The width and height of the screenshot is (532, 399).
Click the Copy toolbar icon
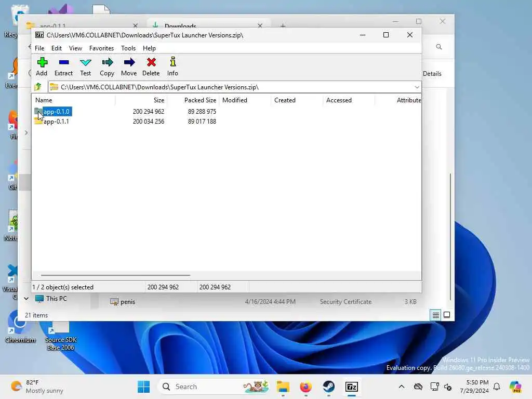click(107, 66)
